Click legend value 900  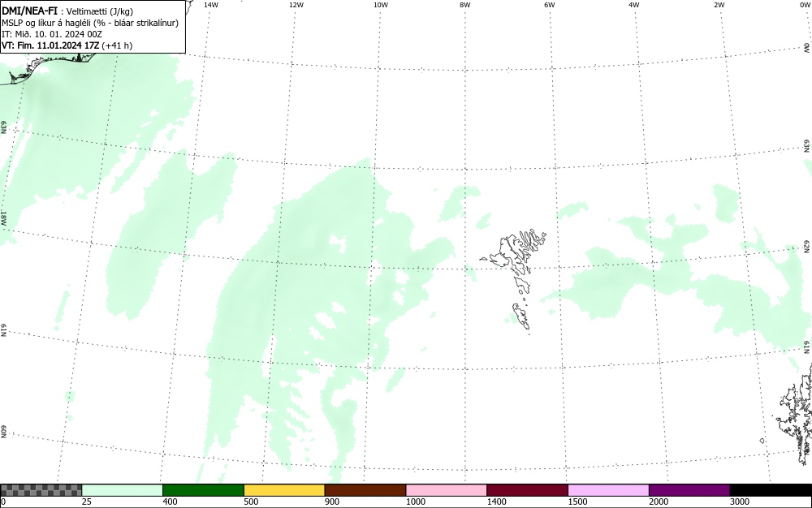(x=332, y=502)
